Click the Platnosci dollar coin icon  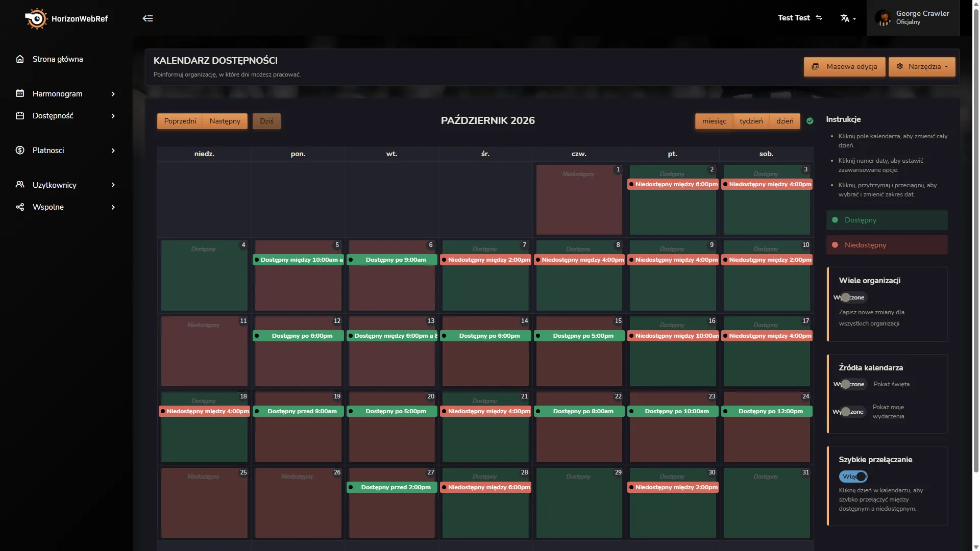[x=20, y=151]
